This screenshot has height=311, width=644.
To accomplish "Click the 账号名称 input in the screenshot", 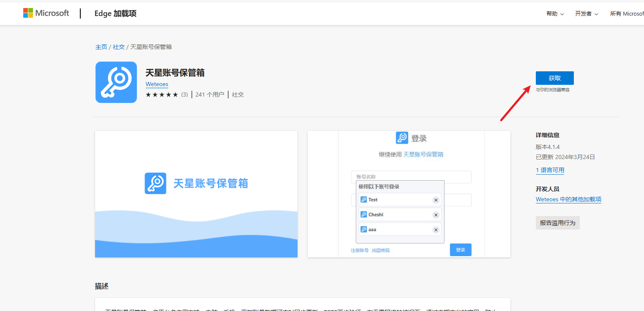I will 411,177.
